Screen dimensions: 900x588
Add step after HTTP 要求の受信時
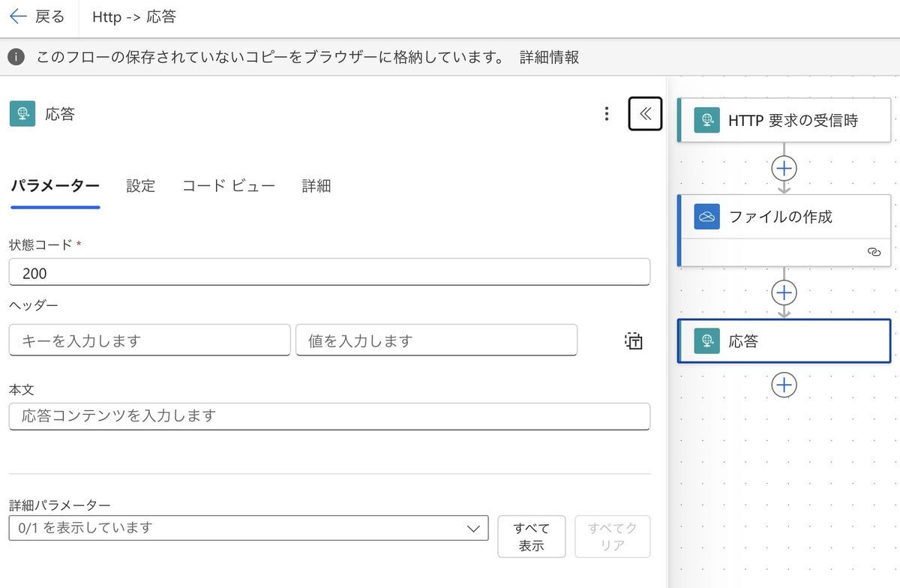point(784,167)
